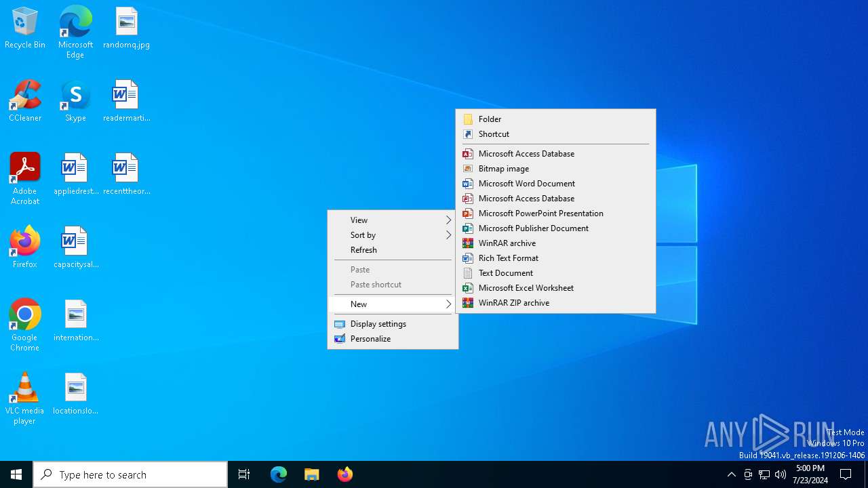Select the readermarti... Word document icon
Viewport: 868px width, 488px height.
tap(126, 102)
